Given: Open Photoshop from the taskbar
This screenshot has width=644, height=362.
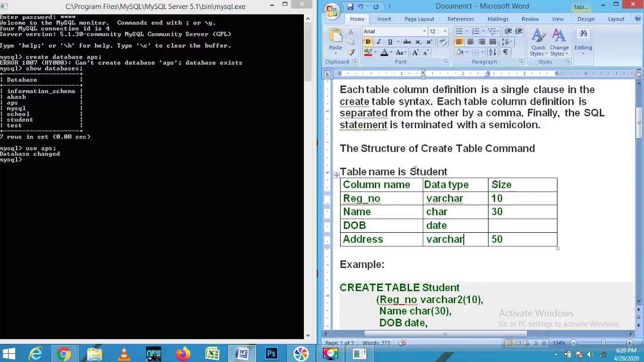Looking at the screenshot, I should [272, 354].
